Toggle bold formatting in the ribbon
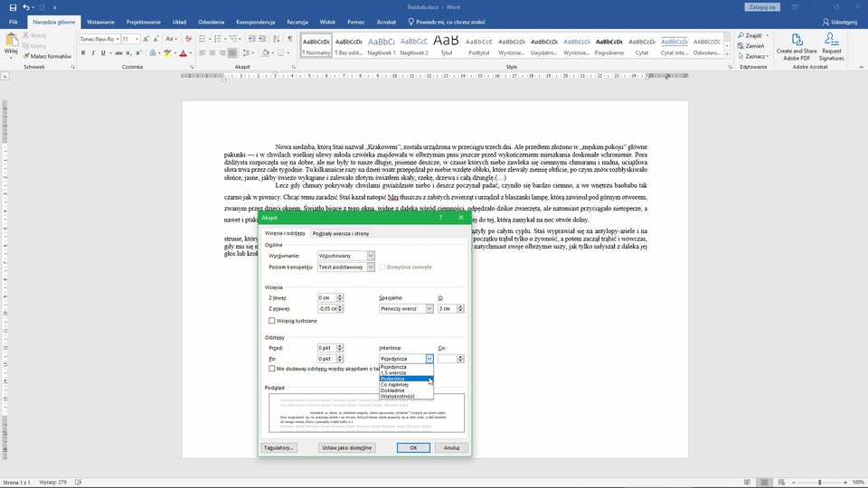The height and width of the screenshot is (488, 868). point(82,53)
